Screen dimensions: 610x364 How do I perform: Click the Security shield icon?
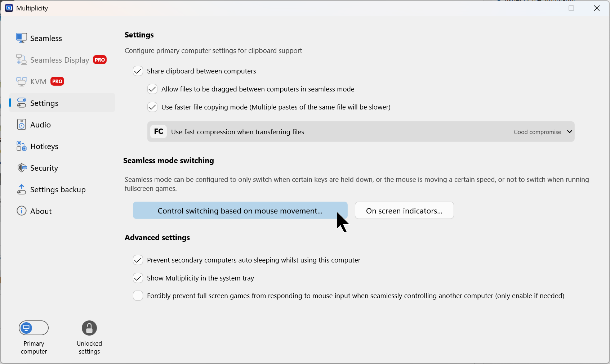[22, 168]
